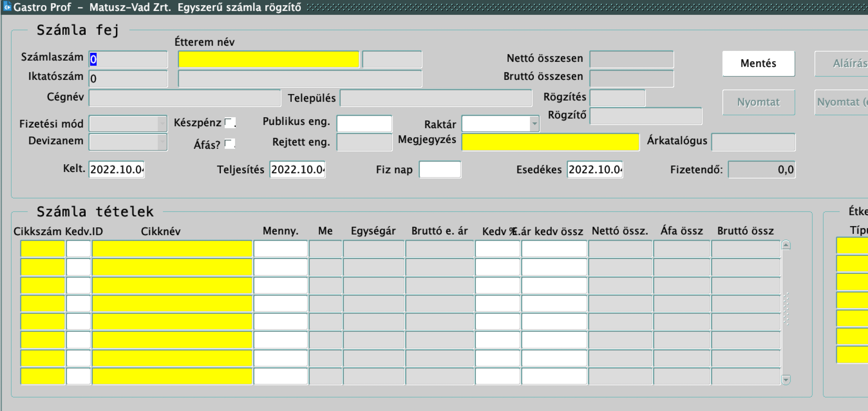868x411 pixels.
Task: Click the Település field
Action: [436, 98]
